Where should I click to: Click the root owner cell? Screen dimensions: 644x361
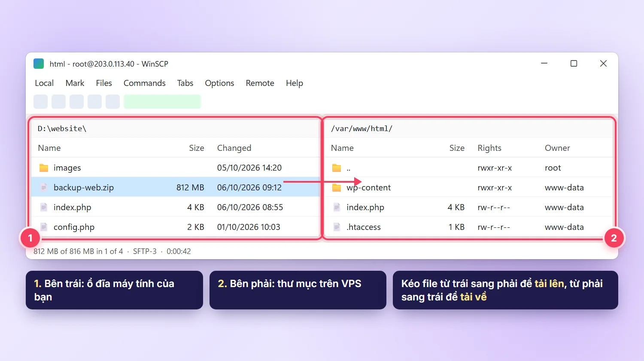[553, 168]
